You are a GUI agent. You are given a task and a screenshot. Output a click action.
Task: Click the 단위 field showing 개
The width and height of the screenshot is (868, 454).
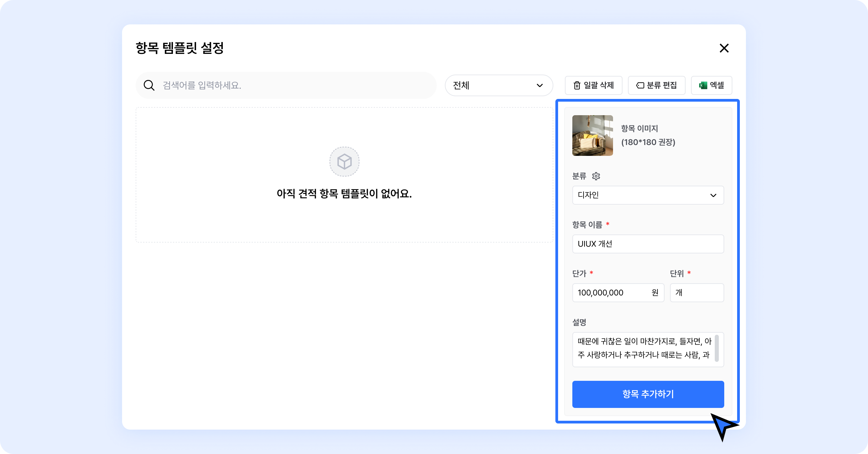pos(697,293)
